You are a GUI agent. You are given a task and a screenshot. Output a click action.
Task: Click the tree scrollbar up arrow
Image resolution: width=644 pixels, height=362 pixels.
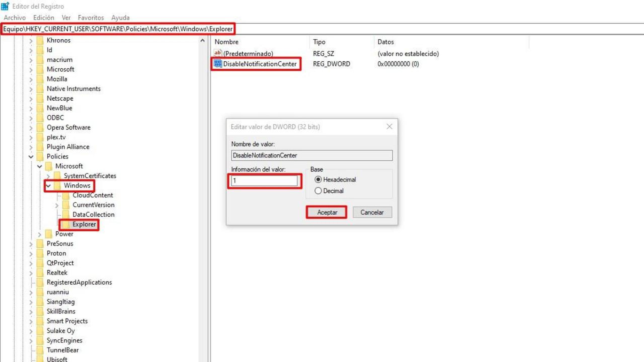coord(202,40)
